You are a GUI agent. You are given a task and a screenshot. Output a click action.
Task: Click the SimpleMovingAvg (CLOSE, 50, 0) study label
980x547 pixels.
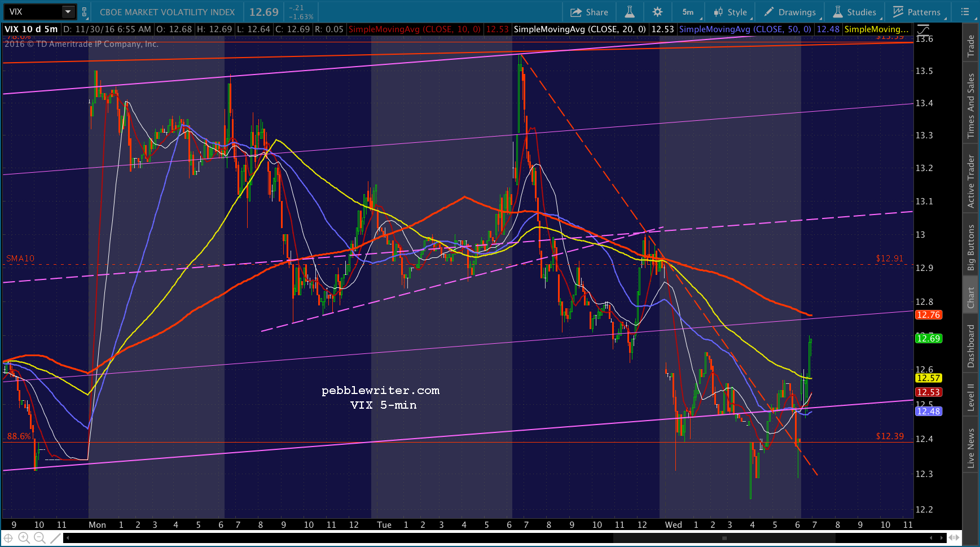pyautogui.click(x=745, y=29)
